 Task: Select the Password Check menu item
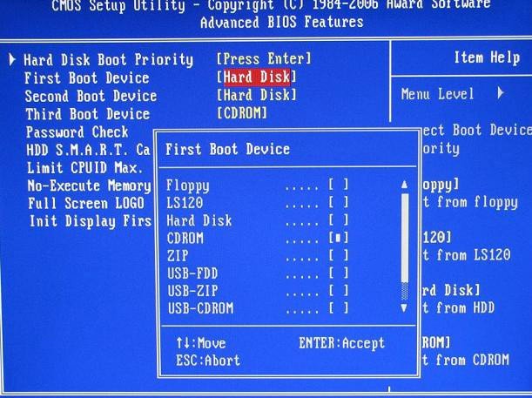(x=77, y=132)
